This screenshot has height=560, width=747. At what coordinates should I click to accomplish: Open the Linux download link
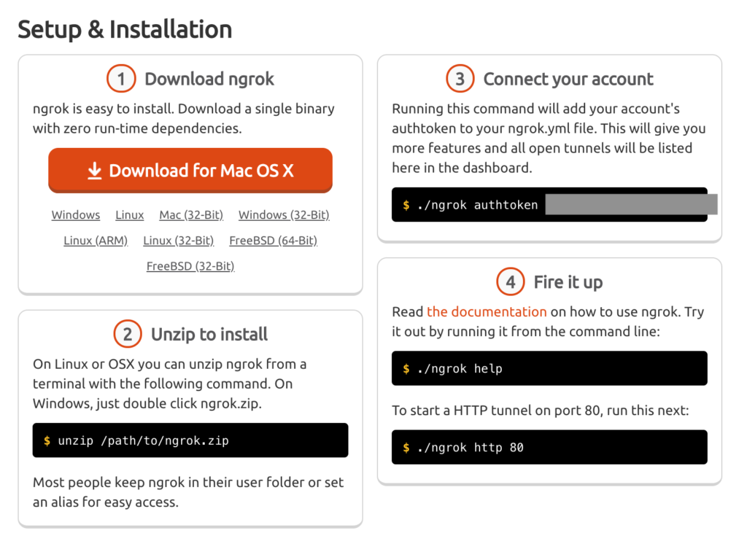coord(130,215)
